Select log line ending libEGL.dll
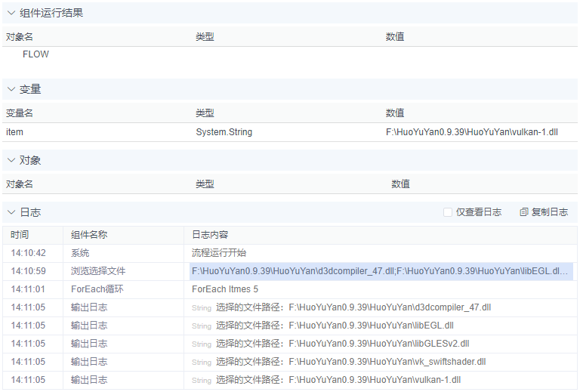Screen dimensions: 580x392 tap(290, 326)
